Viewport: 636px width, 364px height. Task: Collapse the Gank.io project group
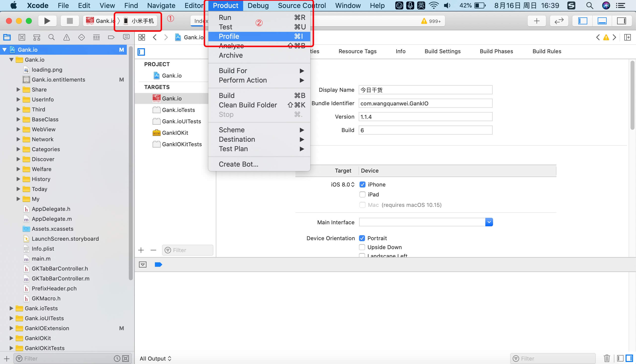(x=4, y=49)
